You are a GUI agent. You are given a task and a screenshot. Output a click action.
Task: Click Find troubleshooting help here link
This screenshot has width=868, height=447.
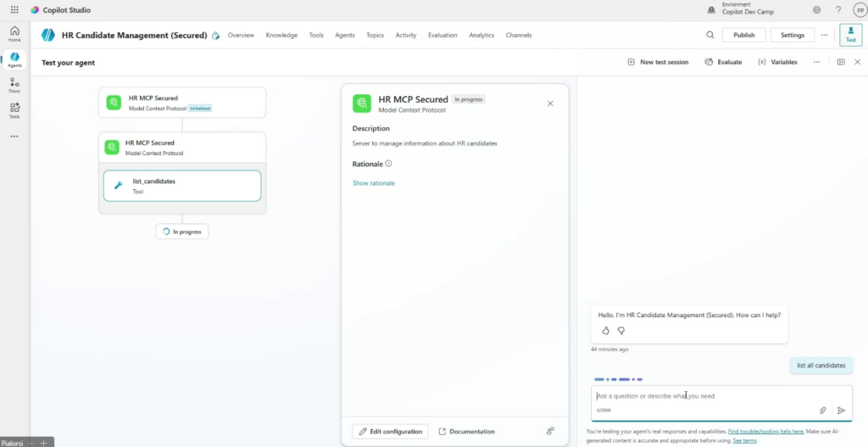[766, 431]
